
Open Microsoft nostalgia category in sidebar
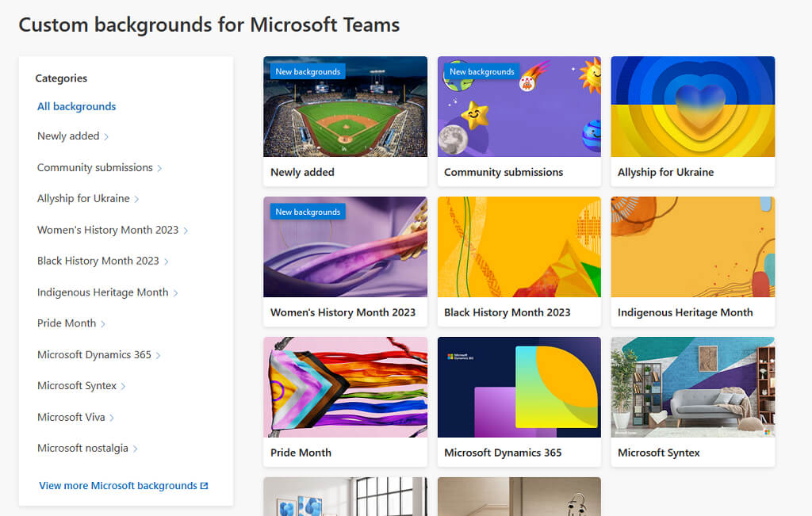tap(82, 449)
